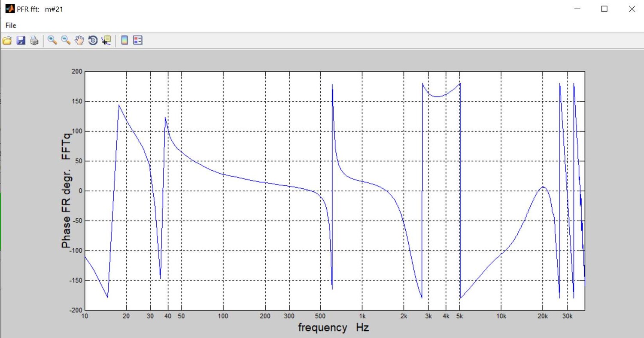Turn on the Data Cursor tool
The height and width of the screenshot is (338, 644).
(106, 40)
